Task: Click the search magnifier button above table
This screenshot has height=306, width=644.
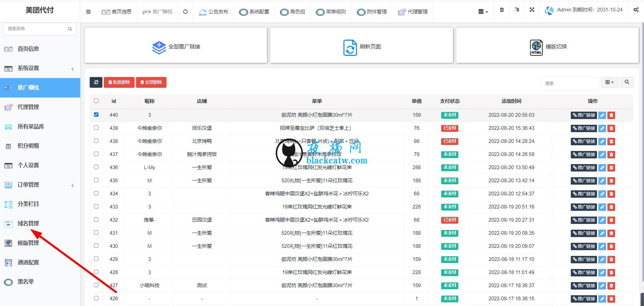Action: tap(627, 82)
